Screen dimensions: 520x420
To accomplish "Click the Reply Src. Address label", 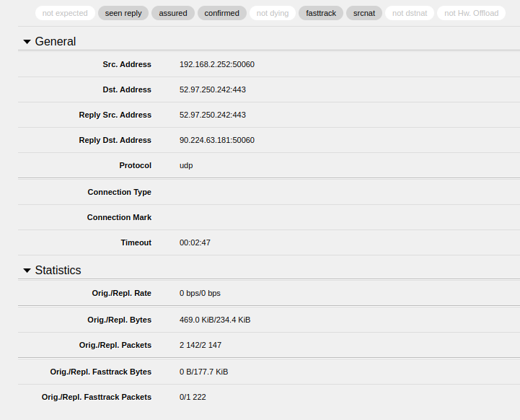I will pyautogui.click(x=115, y=115).
